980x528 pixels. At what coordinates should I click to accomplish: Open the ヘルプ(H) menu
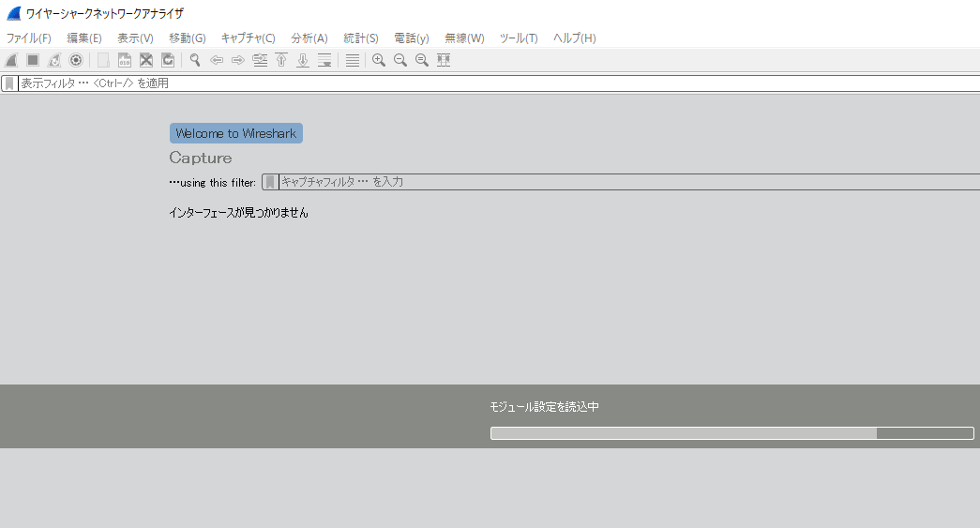(574, 38)
